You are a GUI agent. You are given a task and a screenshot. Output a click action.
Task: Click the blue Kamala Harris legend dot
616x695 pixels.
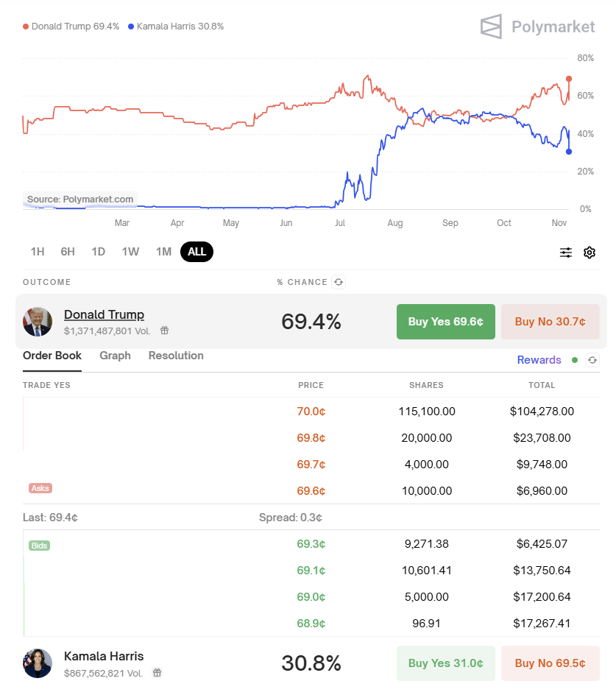click(131, 27)
